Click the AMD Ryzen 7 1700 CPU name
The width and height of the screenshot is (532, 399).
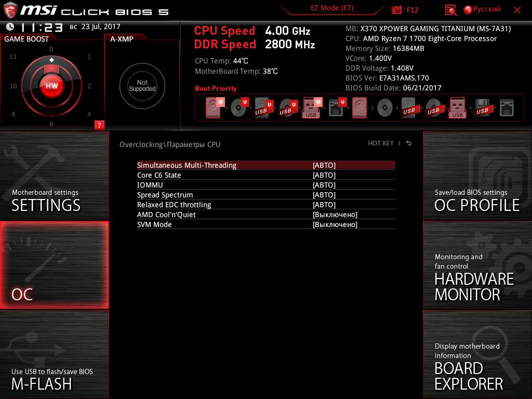[430, 38]
